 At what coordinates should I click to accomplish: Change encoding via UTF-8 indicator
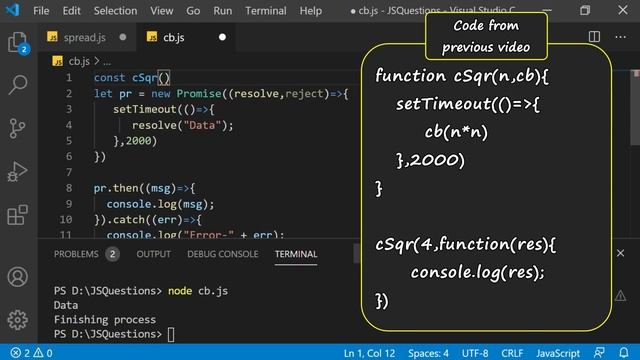pyautogui.click(x=475, y=353)
